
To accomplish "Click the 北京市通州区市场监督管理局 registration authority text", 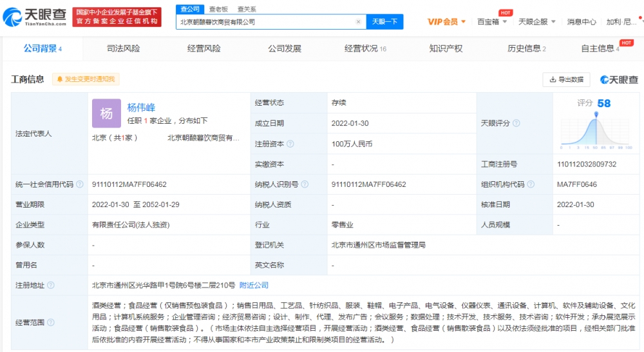I will [x=378, y=245].
